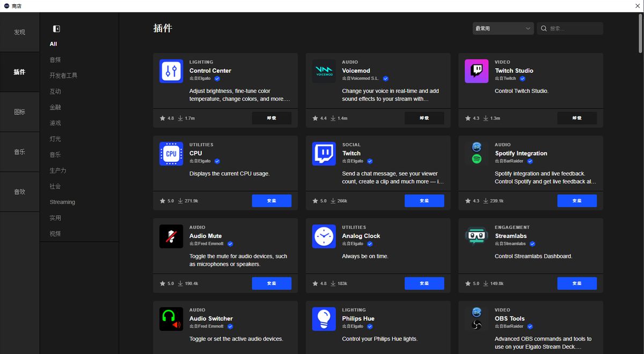644x354 pixels.
Task: Uninstall the Twitch Studio plugin
Action: 577,118
